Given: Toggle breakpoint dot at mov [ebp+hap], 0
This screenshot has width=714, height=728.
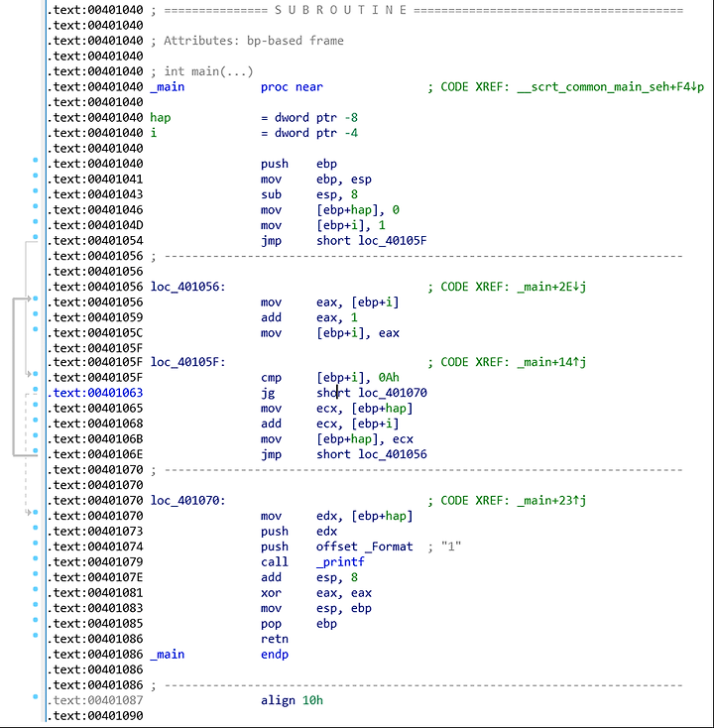Looking at the screenshot, I should coord(36,206).
